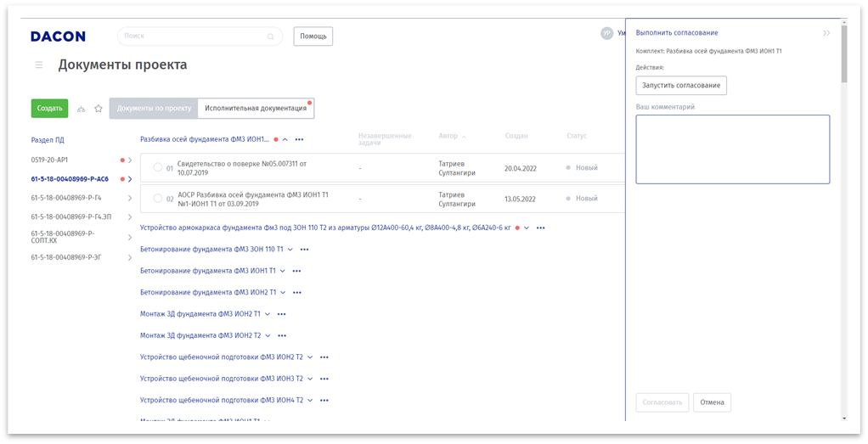Open three-dots menu for Бетонирование фундамента ФМ3 ИОН1 Т1
This screenshot has height=444, width=868.
click(296, 271)
